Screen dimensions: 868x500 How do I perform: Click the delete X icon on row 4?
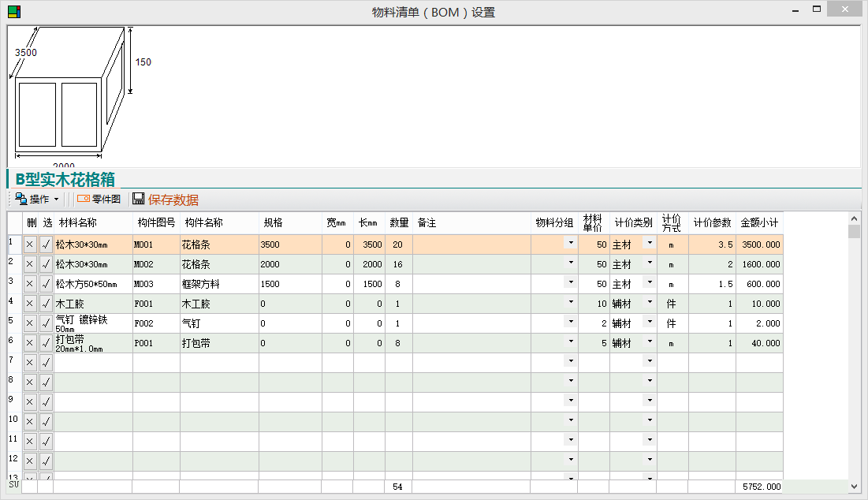click(30, 304)
